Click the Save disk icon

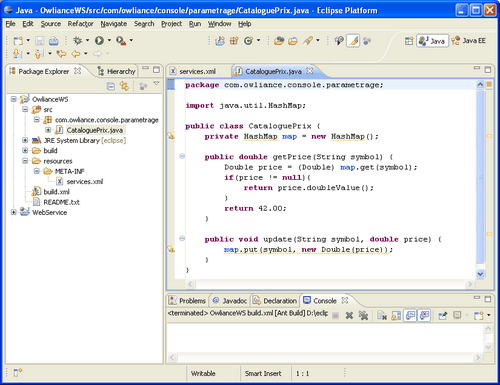coord(40,41)
